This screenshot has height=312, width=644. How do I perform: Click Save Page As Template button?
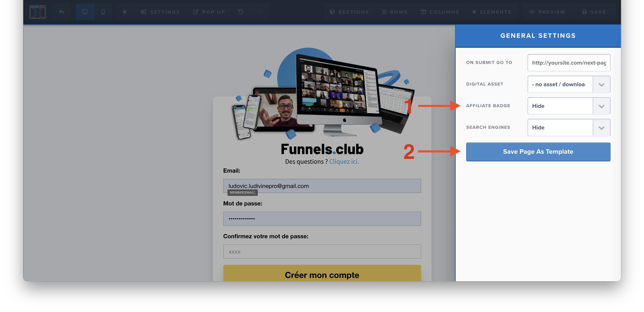(538, 152)
